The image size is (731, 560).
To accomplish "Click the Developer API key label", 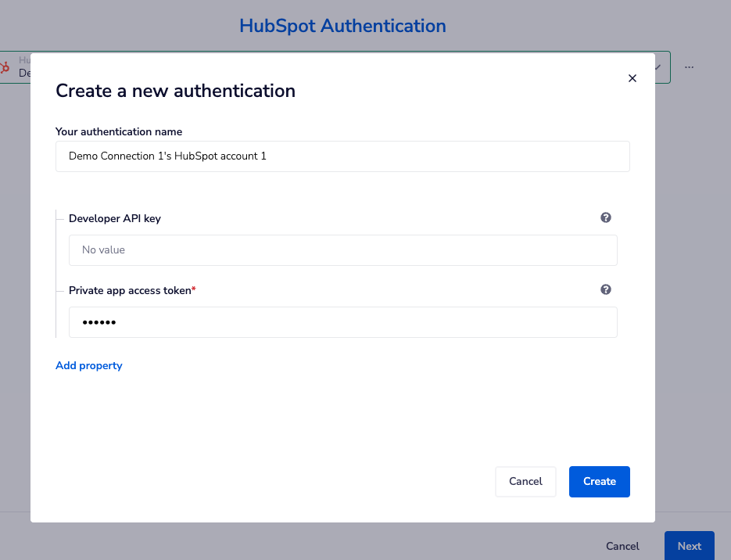I will pyautogui.click(x=115, y=218).
